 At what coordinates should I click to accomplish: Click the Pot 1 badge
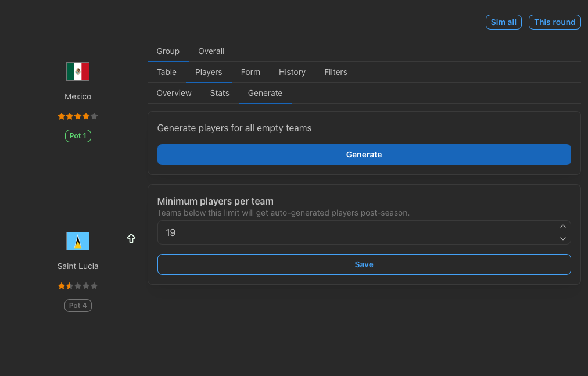tap(78, 136)
